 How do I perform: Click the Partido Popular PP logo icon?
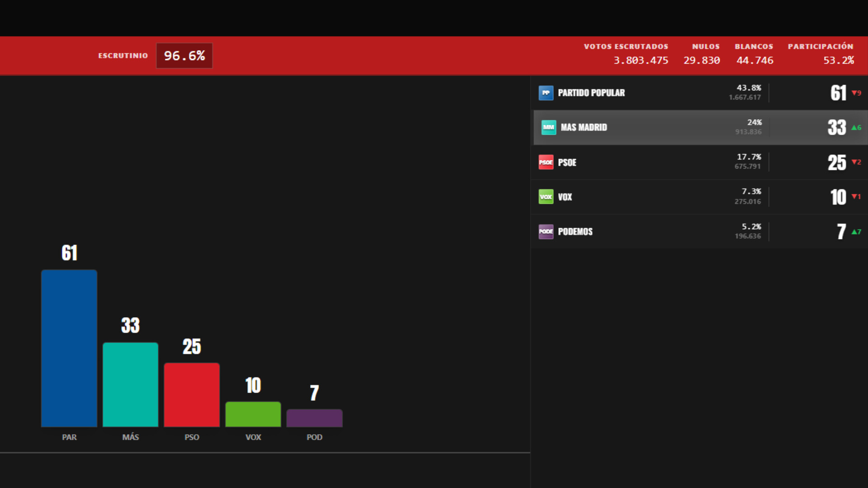click(x=546, y=93)
